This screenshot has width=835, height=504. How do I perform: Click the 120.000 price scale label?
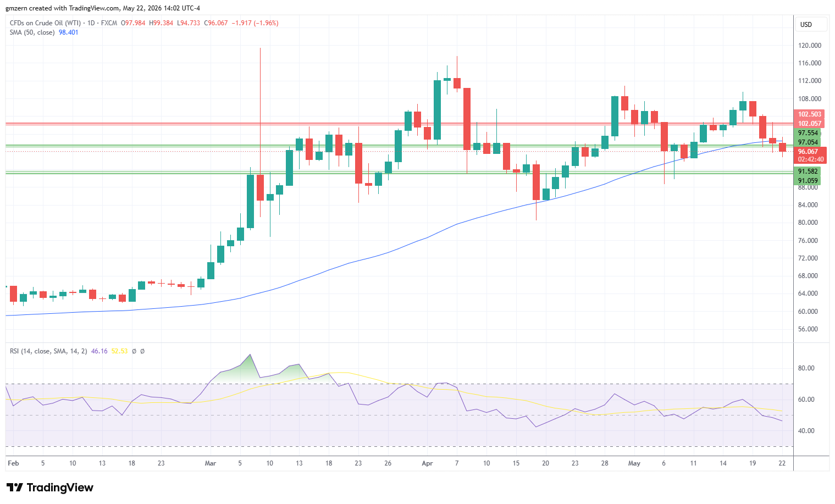tap(810, 46)
